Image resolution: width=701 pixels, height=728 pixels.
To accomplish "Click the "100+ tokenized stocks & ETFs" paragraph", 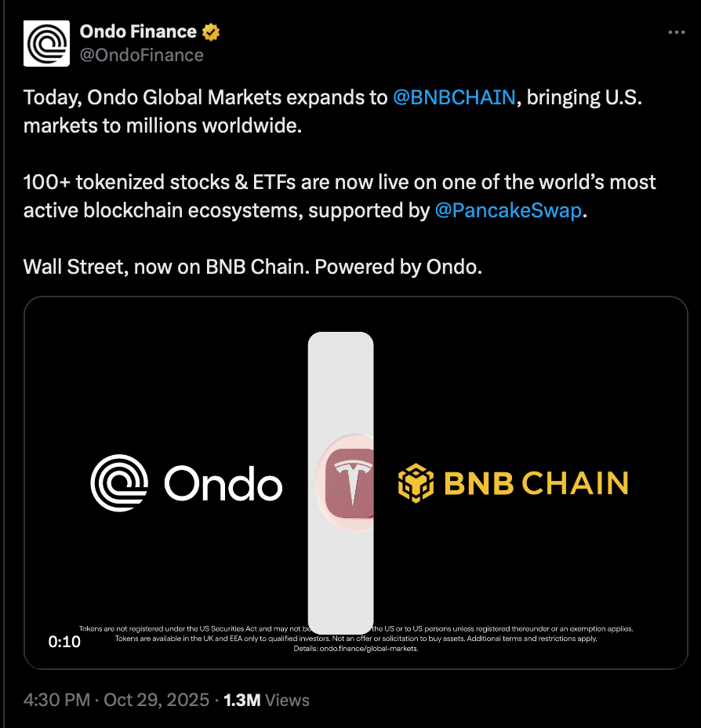I will pyautogui.click(x=339, y=184).
